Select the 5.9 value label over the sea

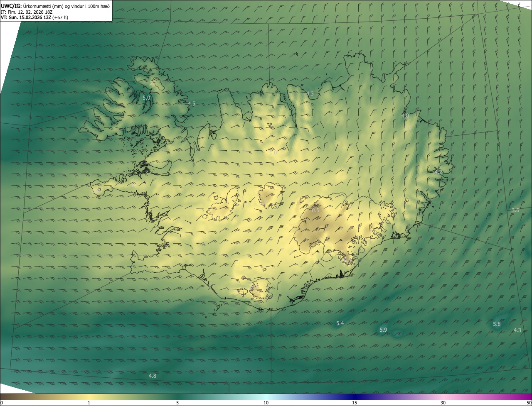383,330
